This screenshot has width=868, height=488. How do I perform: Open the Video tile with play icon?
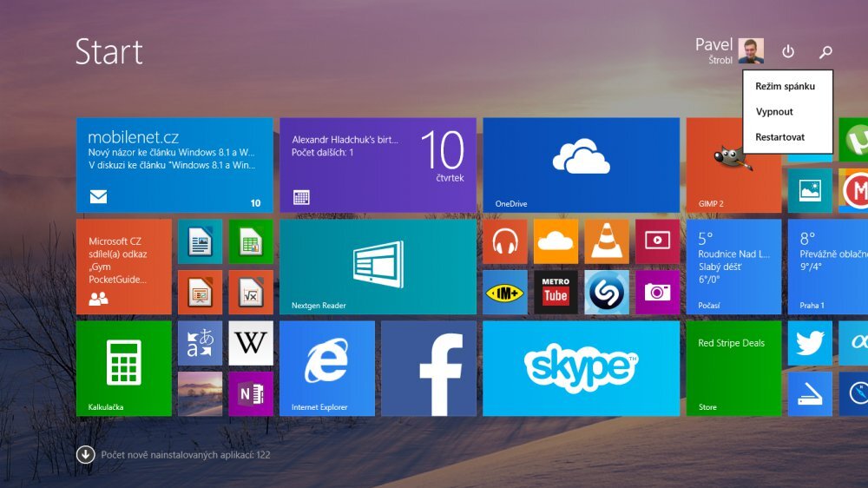[657, 241]
